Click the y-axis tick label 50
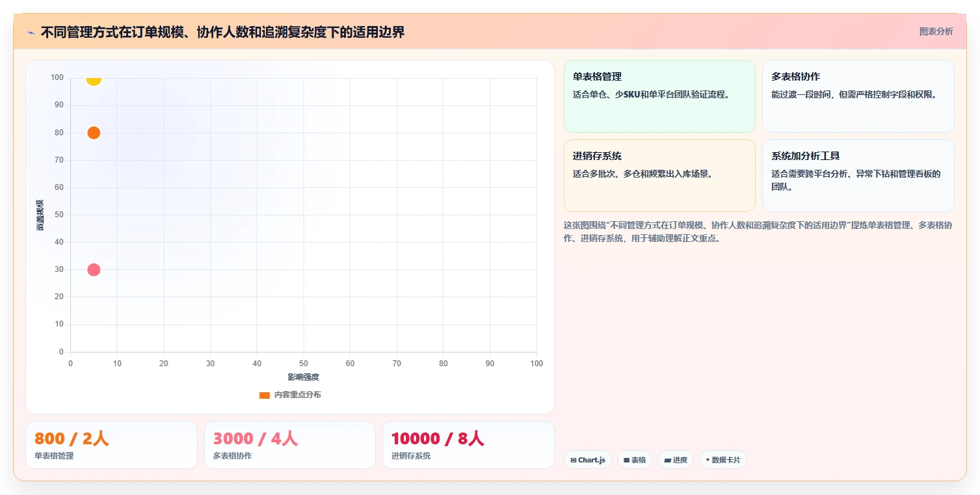The height and width of the screenshot is (495, 980). click(59, 215)
